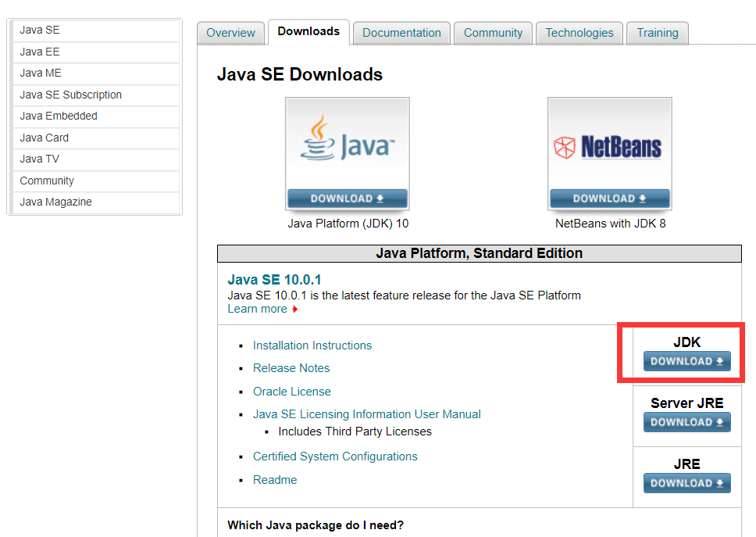Switch to the Documentation tab

coord(401,33)
